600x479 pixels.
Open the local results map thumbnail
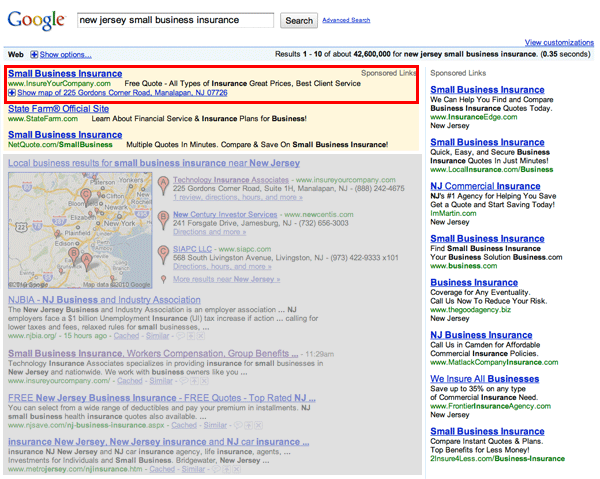80,230
